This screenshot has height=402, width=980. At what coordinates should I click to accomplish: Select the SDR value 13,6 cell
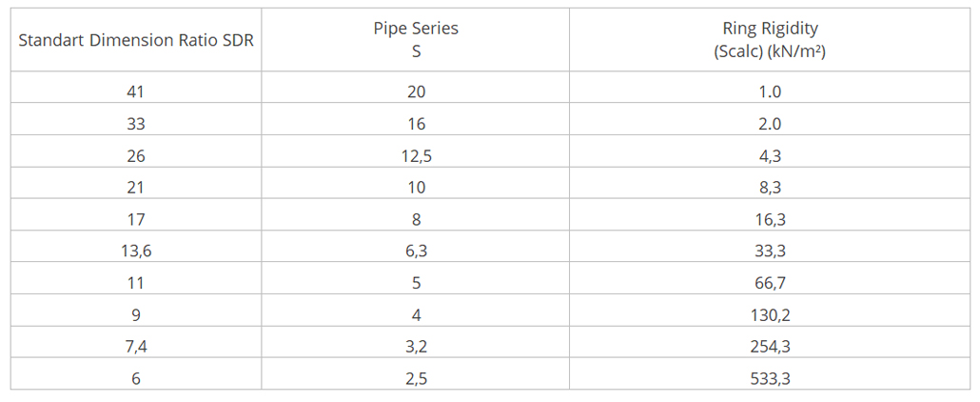tap(136, 251)
